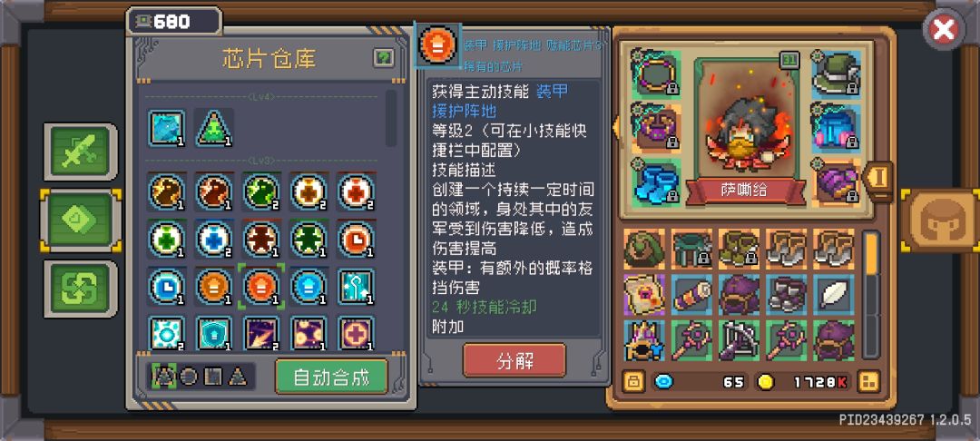Toggle the inventory lock icon
980x441 pixels.
633,380
